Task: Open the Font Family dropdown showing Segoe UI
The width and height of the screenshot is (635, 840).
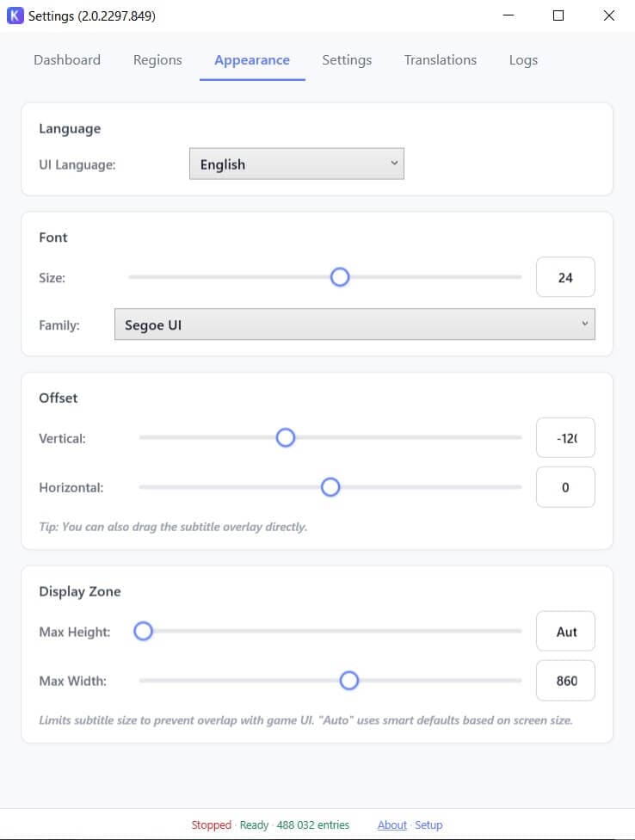Action: pyautogui.click(x=354, y=325)
